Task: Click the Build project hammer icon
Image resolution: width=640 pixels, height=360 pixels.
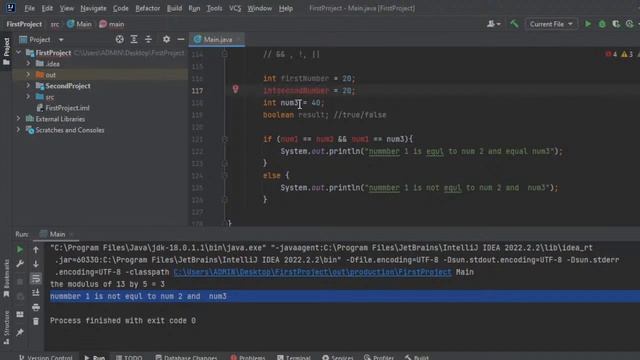Action: coord(514,24)
